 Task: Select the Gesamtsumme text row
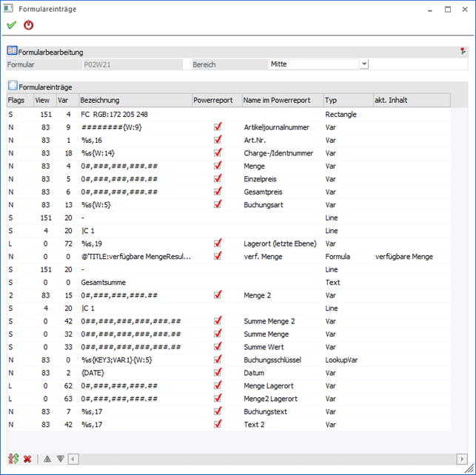[104, 283]
